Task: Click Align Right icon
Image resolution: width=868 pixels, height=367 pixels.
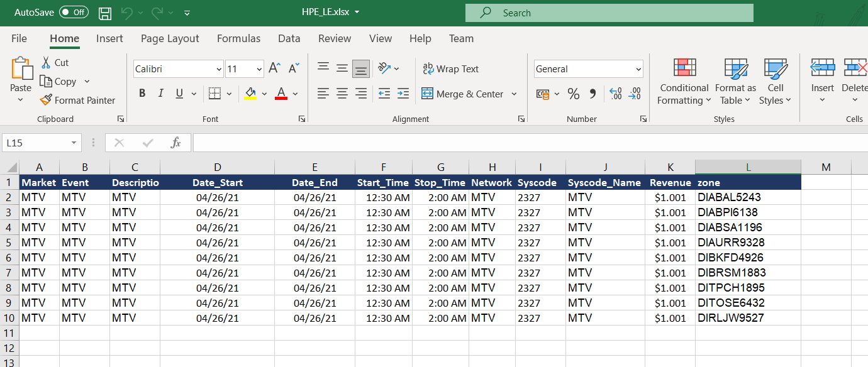Action: click(x=361, y=94)
